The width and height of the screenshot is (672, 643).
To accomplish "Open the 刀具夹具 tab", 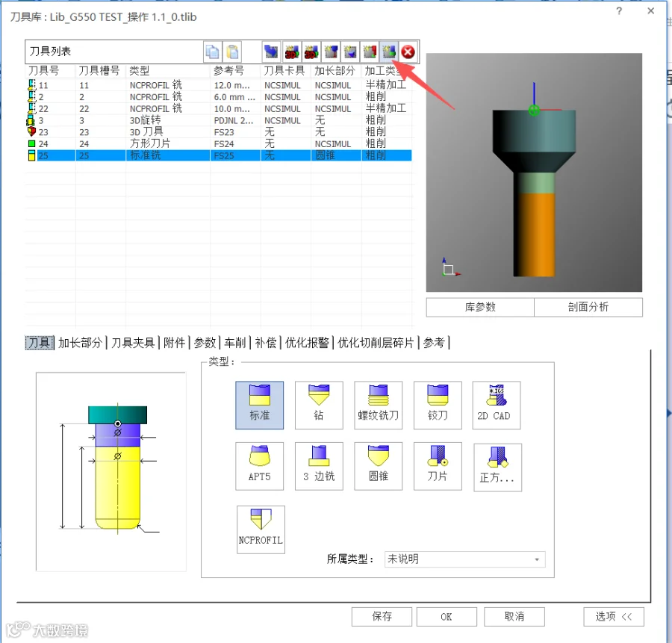I will click(132, 343).
